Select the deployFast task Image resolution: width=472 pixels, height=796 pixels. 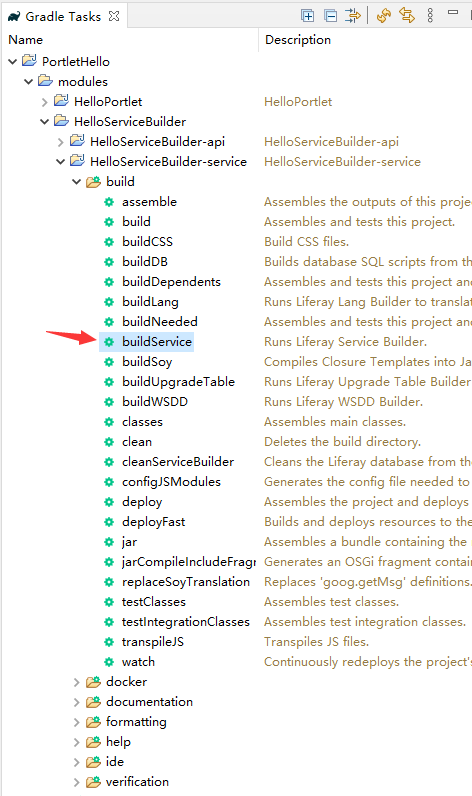tap(153, 522)
